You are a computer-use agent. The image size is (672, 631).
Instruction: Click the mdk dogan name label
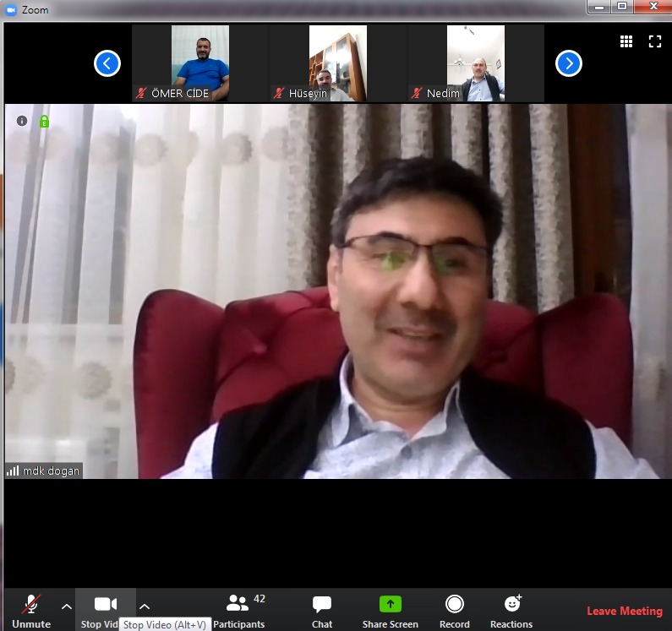pos(51,471)
